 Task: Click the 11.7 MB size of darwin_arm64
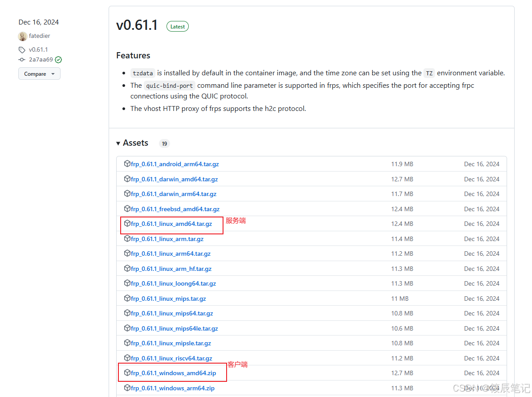(x=402, y=194)
